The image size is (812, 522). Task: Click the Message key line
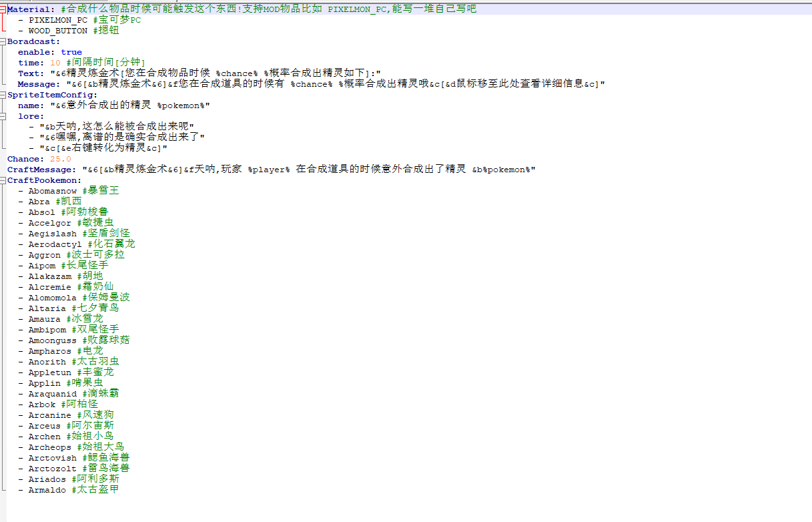pos(312,84)
